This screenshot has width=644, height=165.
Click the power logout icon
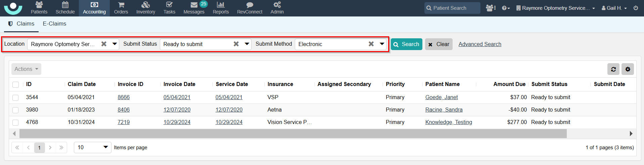636,8
